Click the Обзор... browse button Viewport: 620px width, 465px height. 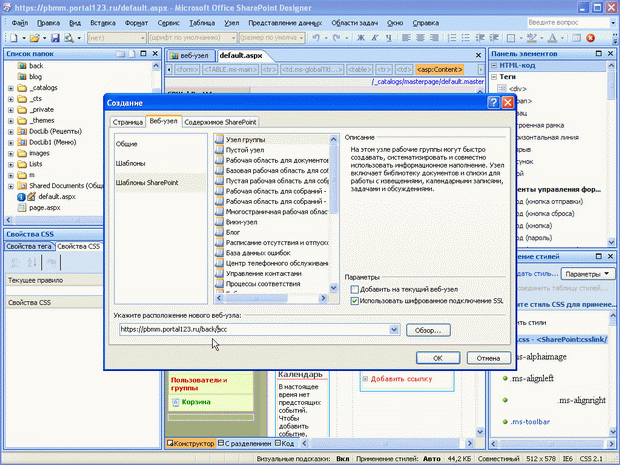[427, 329]
